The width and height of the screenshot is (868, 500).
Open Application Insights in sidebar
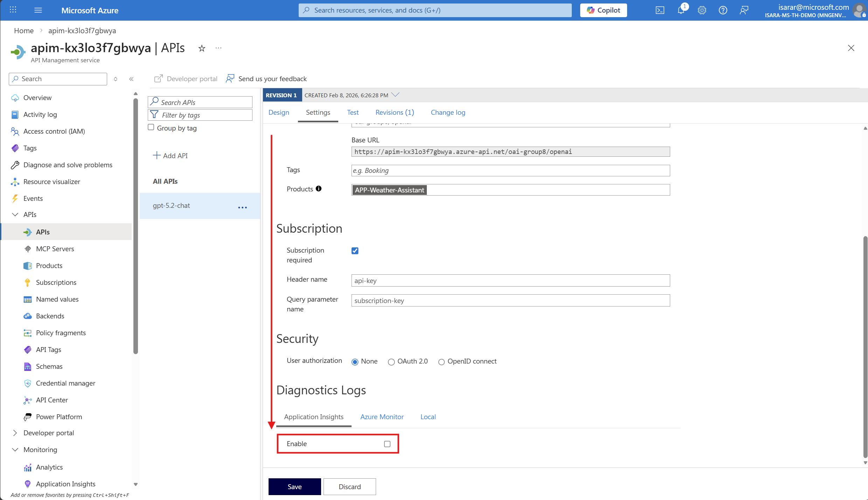(67, 484)
